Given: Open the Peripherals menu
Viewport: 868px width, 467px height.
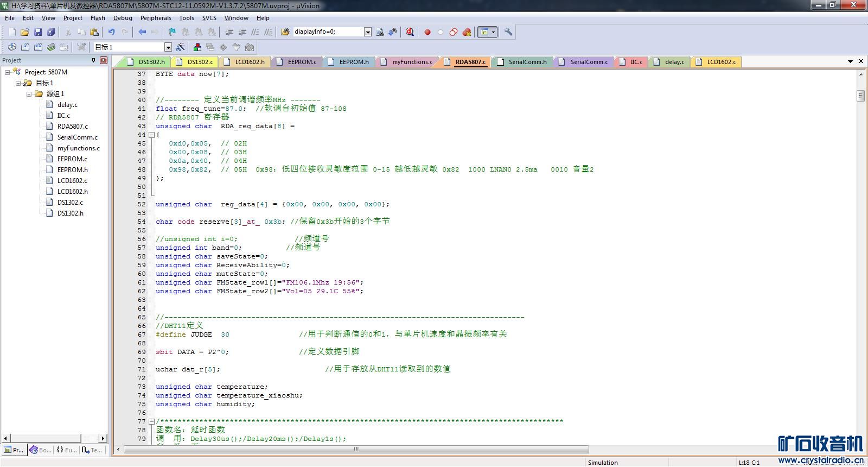Looking at the screenshot, I should click(x=156, y=18).
